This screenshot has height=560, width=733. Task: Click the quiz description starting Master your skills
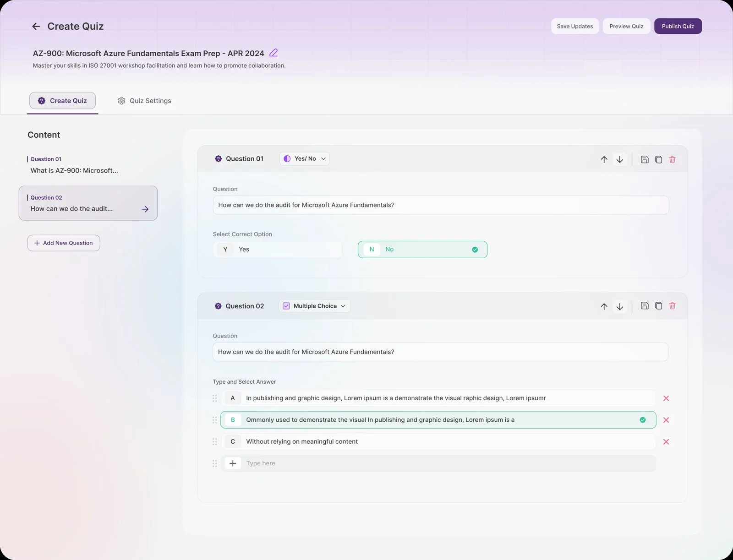pos(159,65)
